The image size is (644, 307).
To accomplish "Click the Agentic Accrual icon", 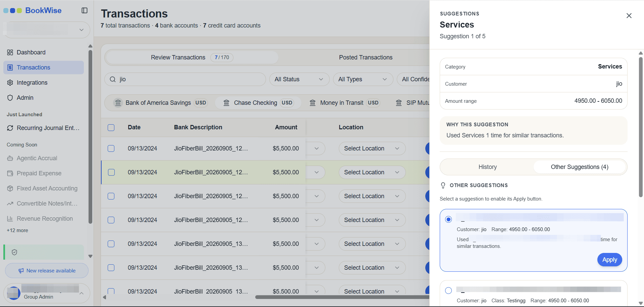I will (10, 158).
